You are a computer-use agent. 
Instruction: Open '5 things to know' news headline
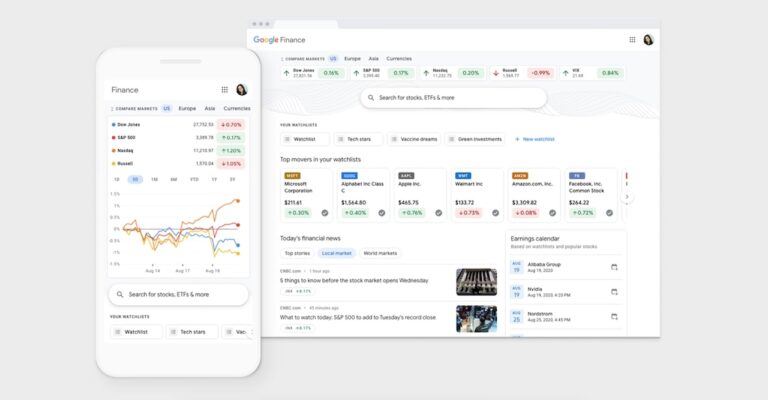click(x=354, y=281)
